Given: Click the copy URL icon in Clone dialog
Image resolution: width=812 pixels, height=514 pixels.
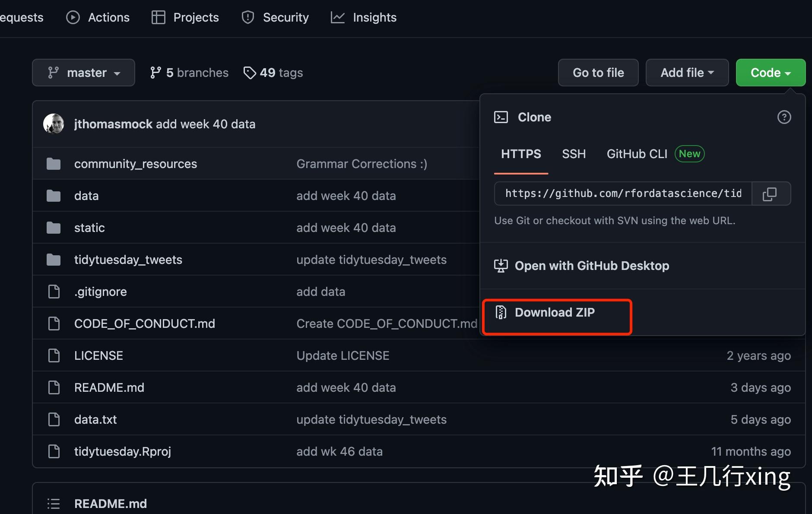Looking at the screenshot, I should tap(771, 194).
